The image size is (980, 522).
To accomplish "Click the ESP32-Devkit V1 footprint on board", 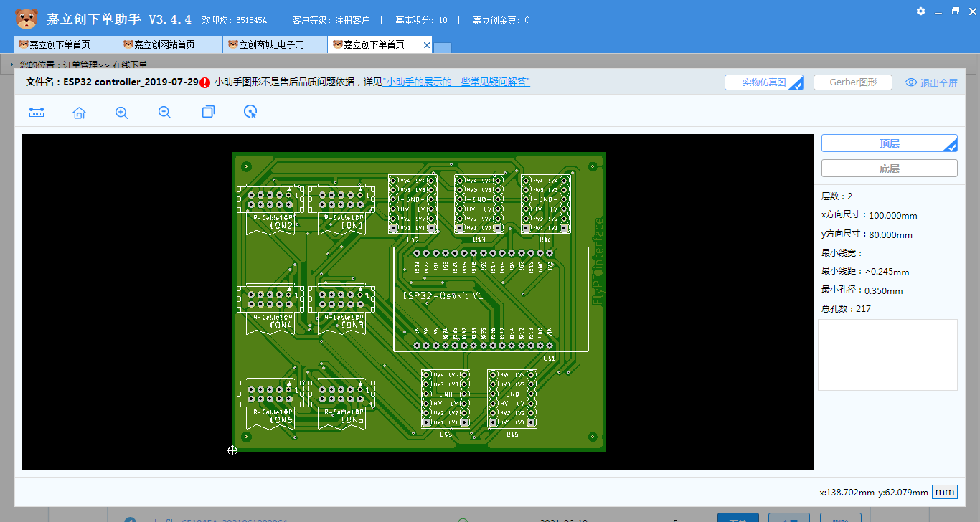I will (x=491, y=299).
